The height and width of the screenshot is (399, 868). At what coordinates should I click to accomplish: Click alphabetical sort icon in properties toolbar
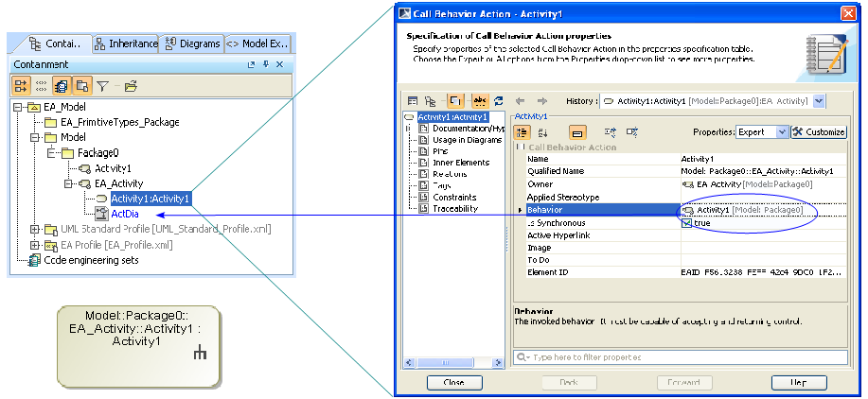[543, 132]
